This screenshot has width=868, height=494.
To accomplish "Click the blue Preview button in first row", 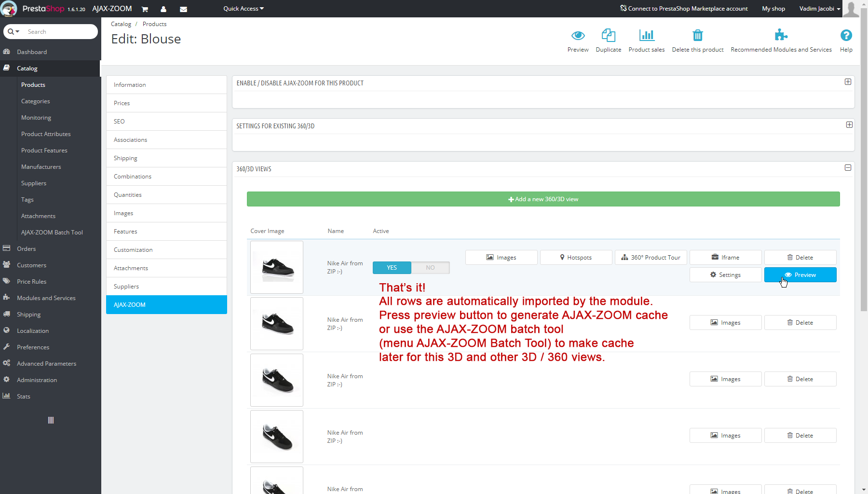I will click(x=800, y=275).
